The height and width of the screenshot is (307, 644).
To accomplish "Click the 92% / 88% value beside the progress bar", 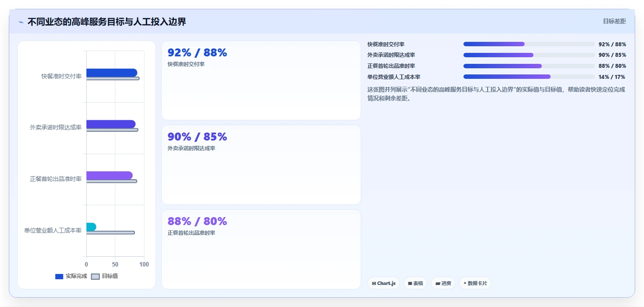I will [612, 44].
